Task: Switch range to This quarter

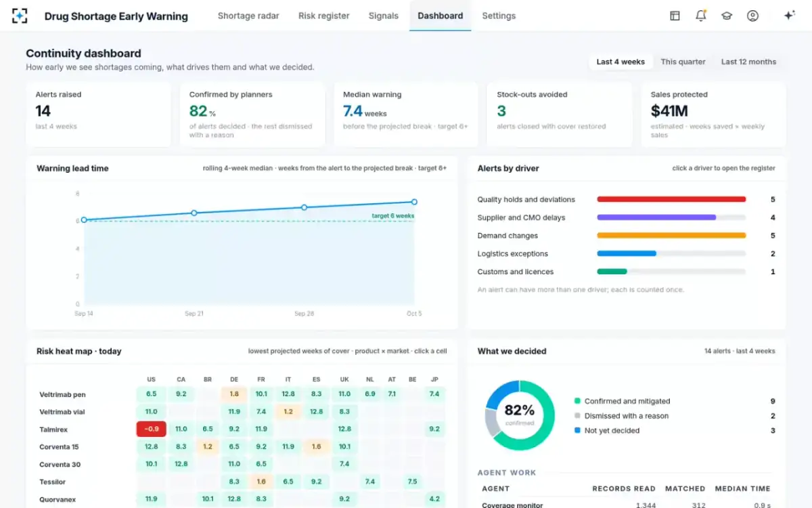Action: (x=683, y=62)
